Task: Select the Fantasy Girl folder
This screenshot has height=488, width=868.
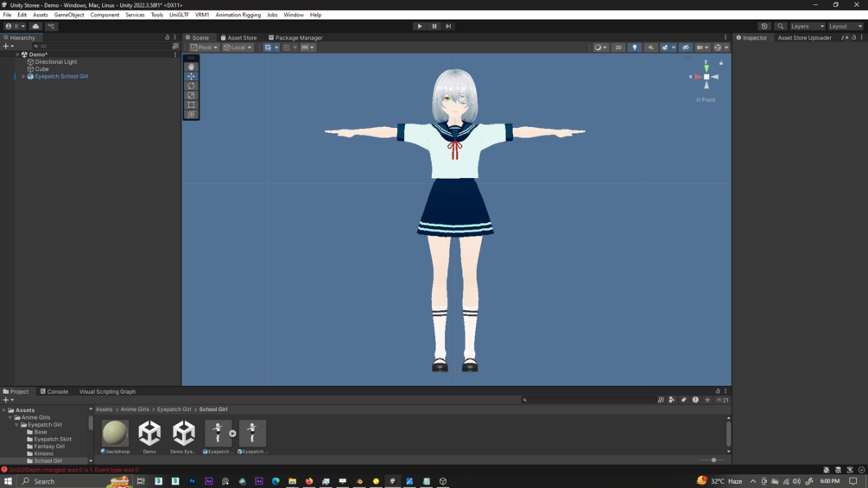Action: click(49, 447)
